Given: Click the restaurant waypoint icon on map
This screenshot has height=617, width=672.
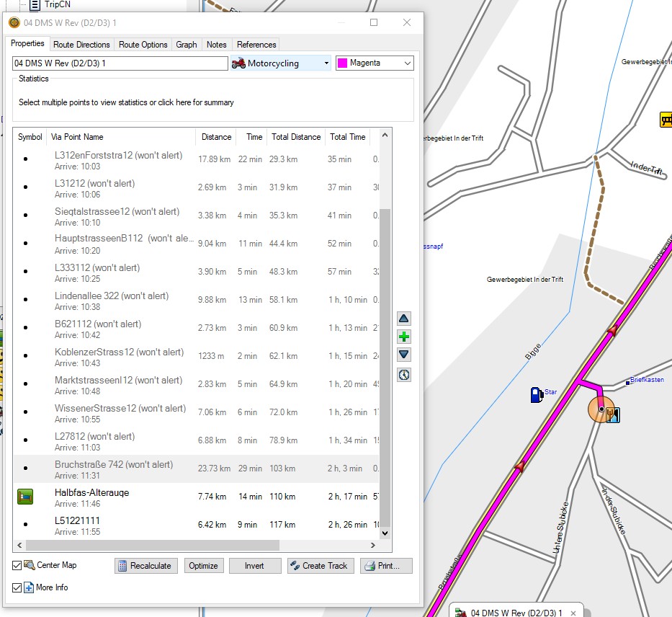Looking at the screenshot, I should [x=613, y=414].
